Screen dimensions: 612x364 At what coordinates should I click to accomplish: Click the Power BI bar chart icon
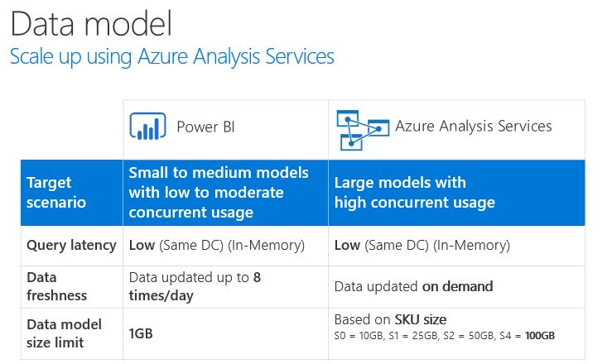click(148, 128)
